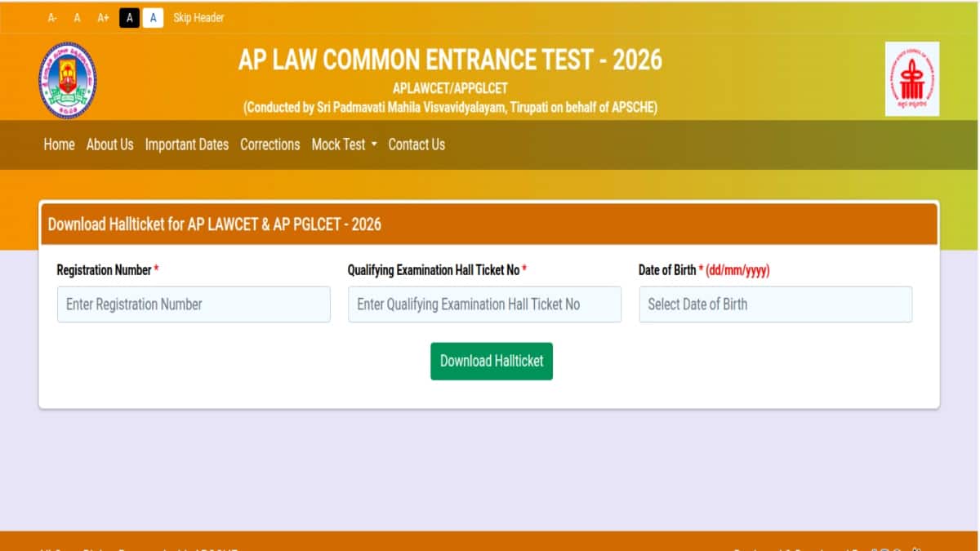Click the AP LAW COMMON ENTRANCE TEST title
980x551 pixels.
click(x=450, y=60)
